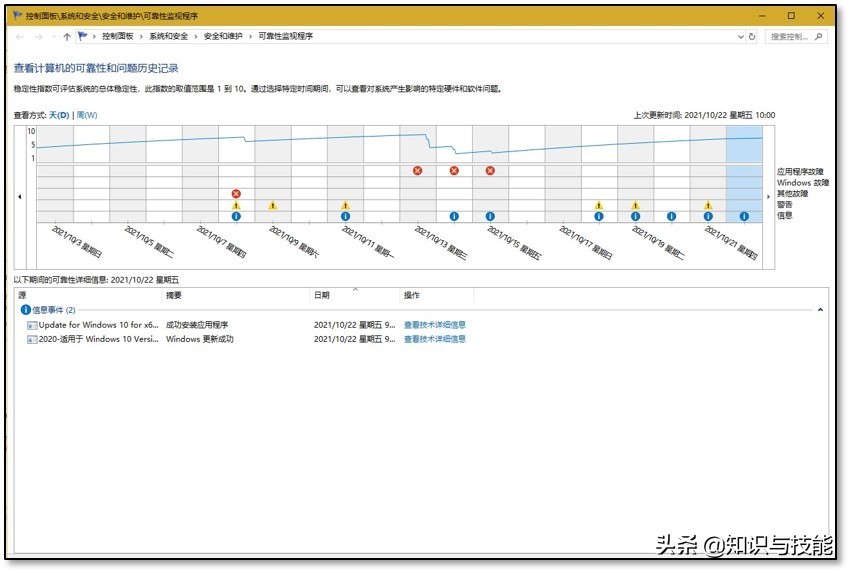850x573 pixels.
Task: Click the Up one level arrow
Action: point(67,36)
